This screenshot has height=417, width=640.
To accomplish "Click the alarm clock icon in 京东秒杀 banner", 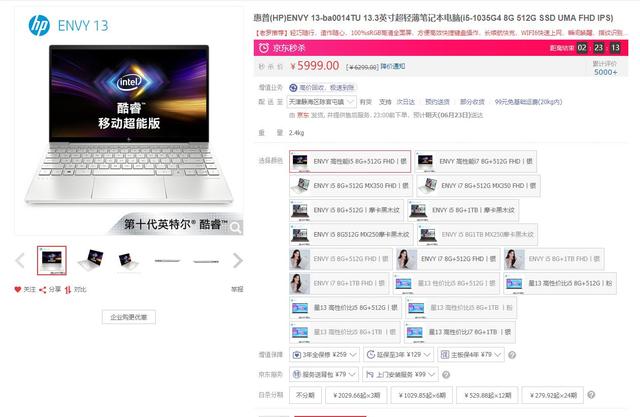I will [264, 48].
